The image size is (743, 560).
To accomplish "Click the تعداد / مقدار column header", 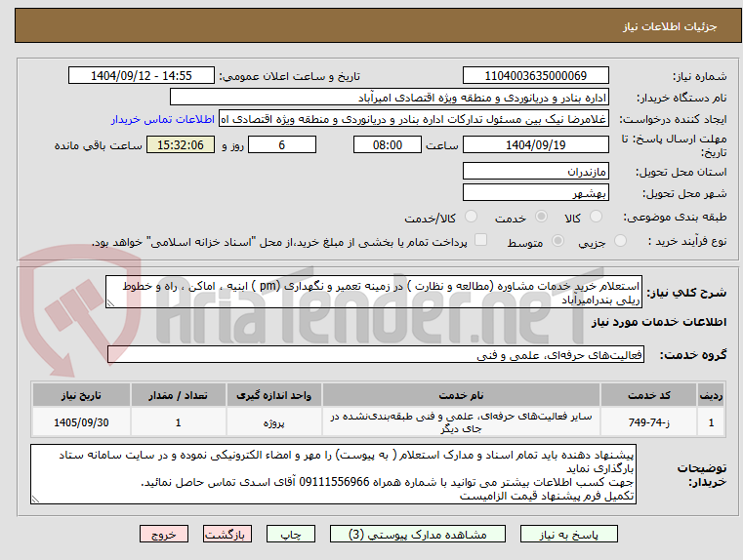I will point(178,395).
